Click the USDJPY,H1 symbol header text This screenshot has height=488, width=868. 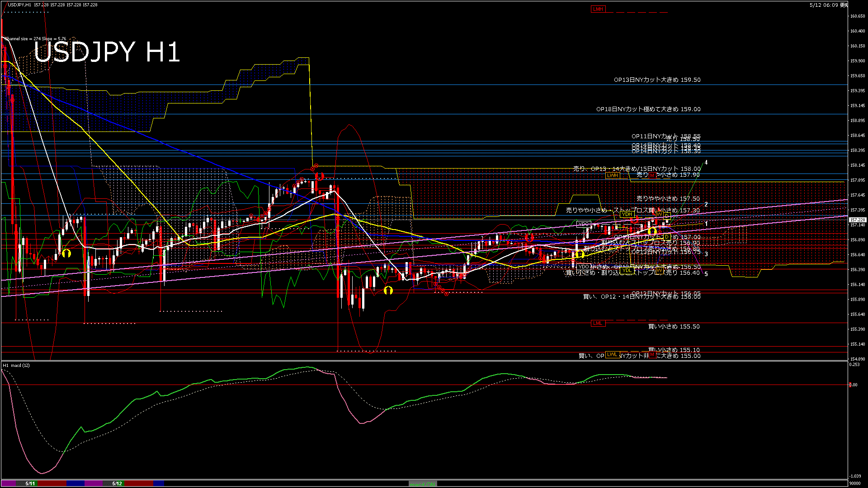click(20, 5)
